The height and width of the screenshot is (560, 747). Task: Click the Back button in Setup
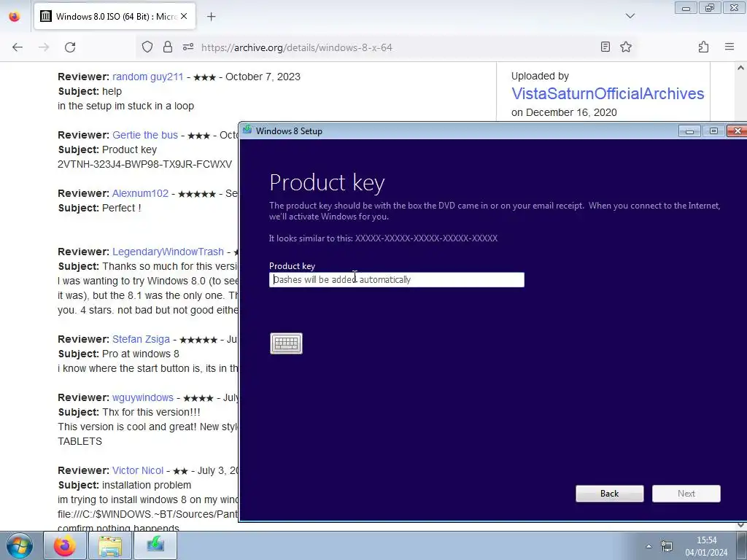point(609,494)
